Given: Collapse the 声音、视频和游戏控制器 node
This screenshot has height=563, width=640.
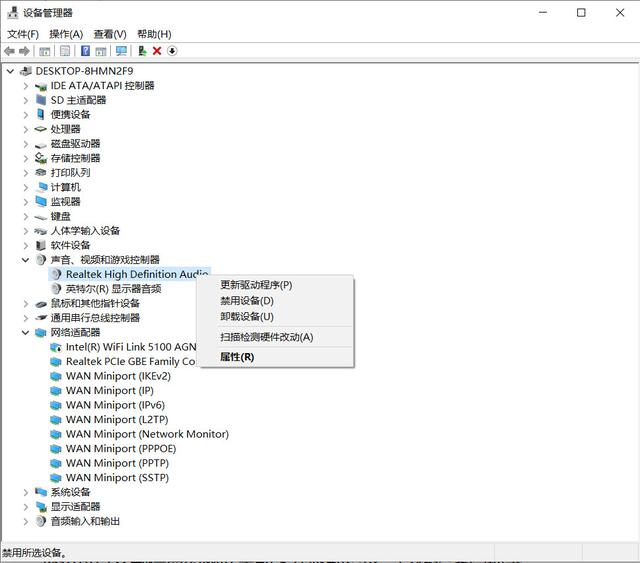Looking at the screenshot, I should [x=26, y=260].
